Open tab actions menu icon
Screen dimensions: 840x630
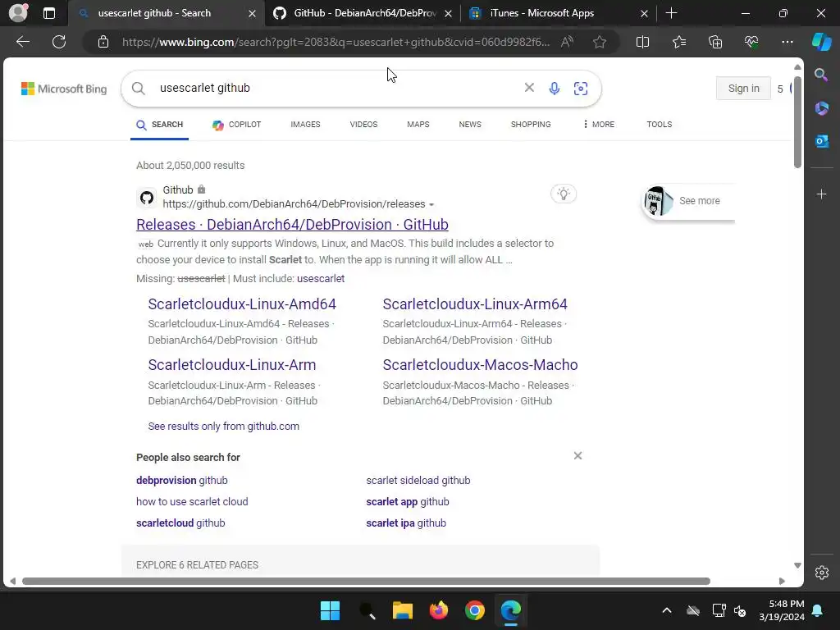coord(48,13)
